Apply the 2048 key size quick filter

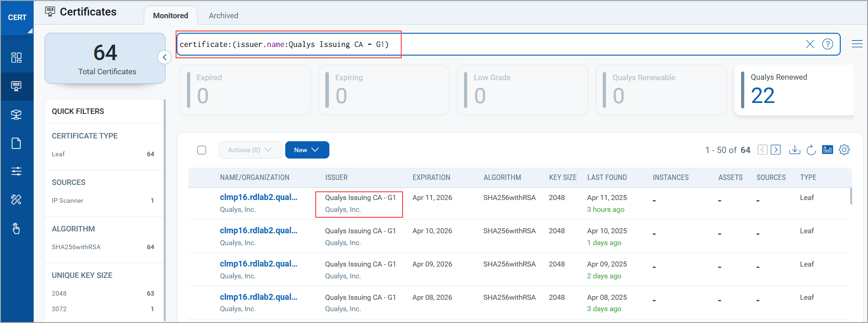click(x=103, y=293)
